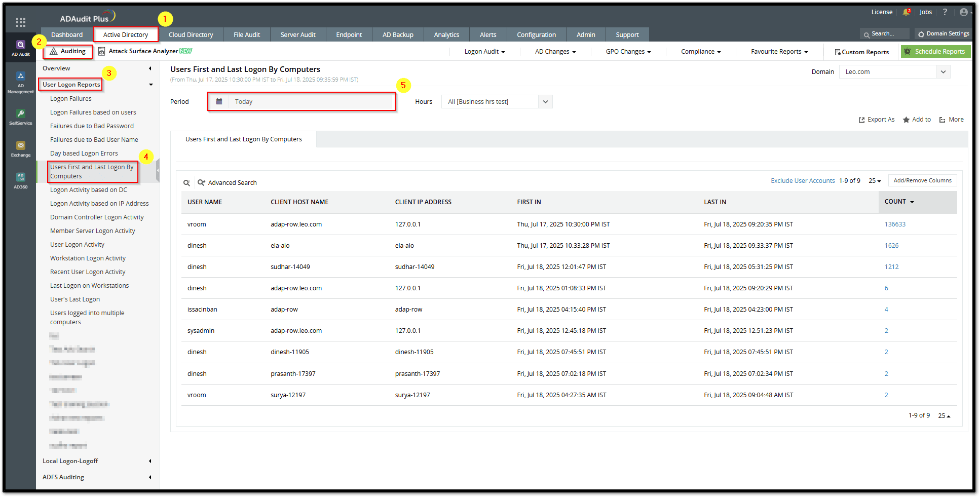980x497 pixels.
Task: Expand the Hours dropdown
Action: coord(545,102)
